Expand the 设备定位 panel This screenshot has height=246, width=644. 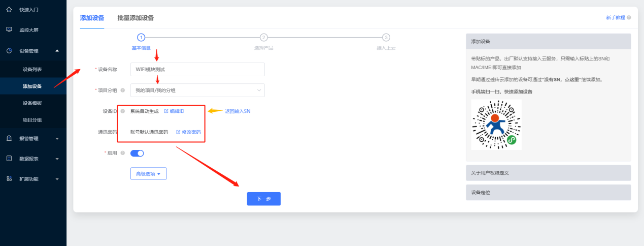click(548, 193)
